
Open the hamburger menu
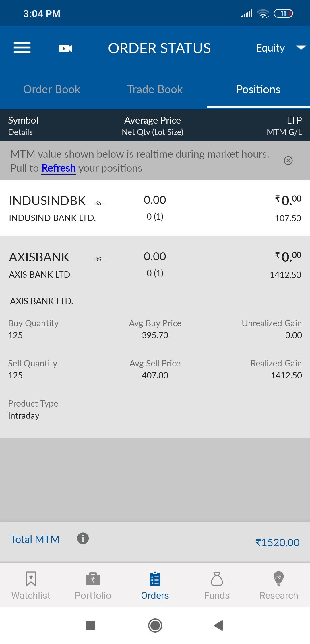tap(22, 48)
